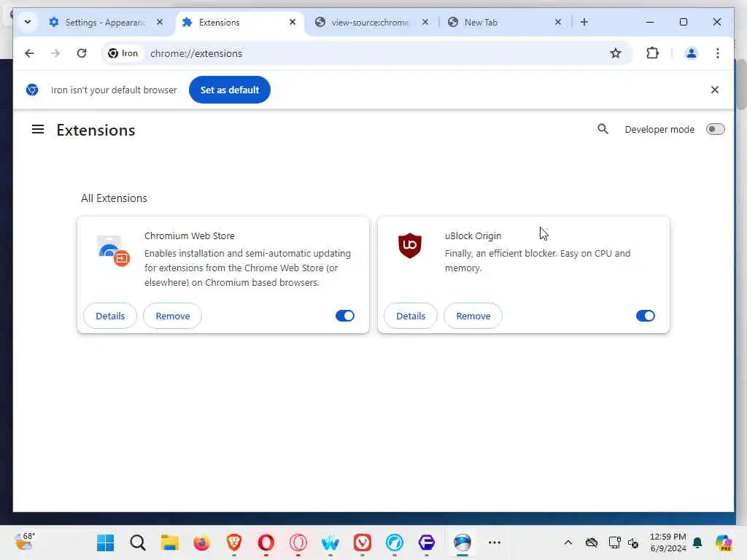
Task: Open Windows taskbar search
Action: (138, 542)
